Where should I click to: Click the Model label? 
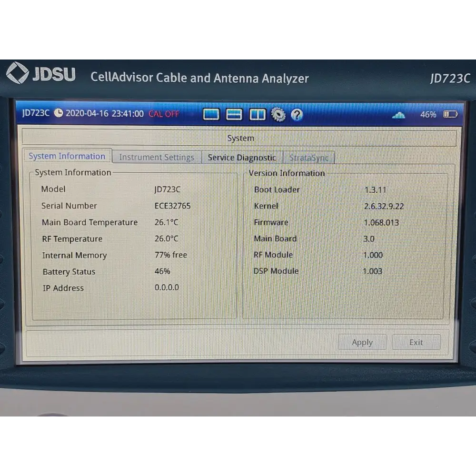point(53,189)
